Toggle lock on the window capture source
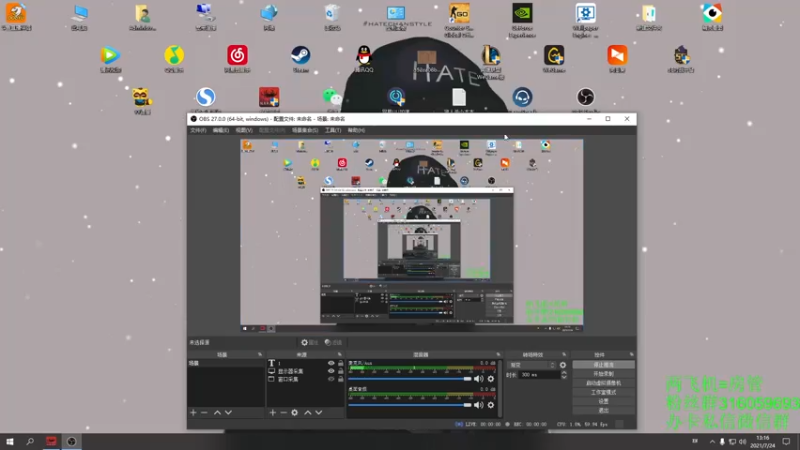Image resolution: width=800 pixels, height=450 pixels. coord(341,379)
